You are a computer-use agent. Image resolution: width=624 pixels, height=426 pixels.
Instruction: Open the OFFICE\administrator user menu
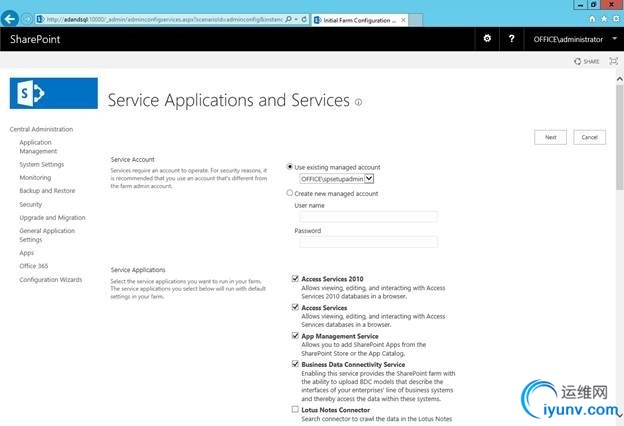tap(575, 39)
